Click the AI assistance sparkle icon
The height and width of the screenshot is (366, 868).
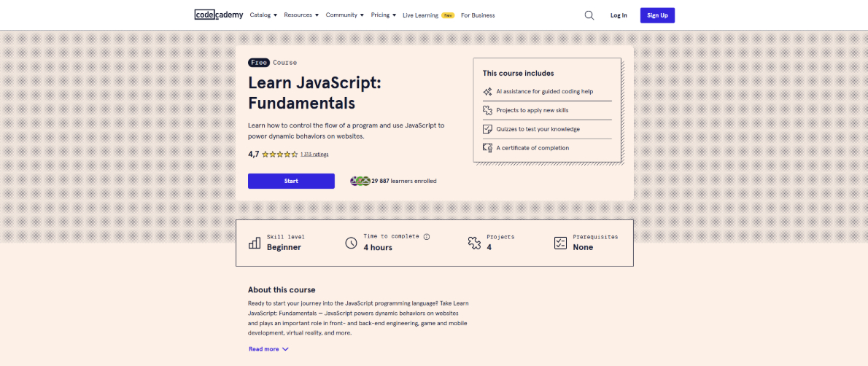488,92
